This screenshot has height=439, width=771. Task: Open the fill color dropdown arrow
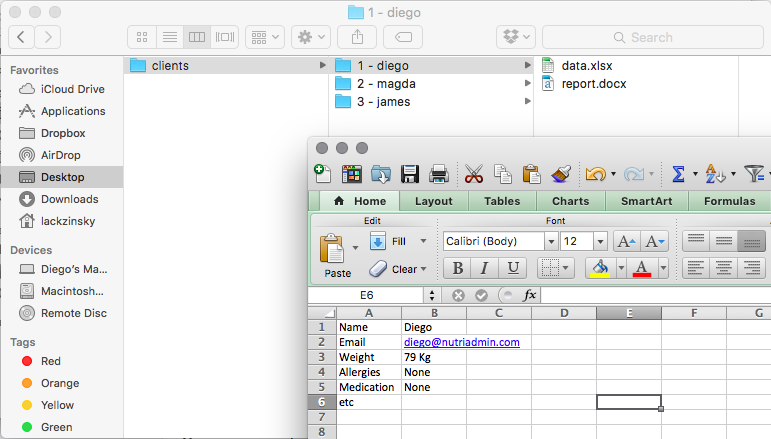621,268
